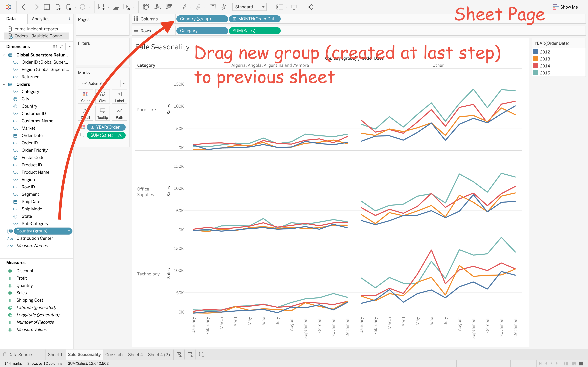Toggle the Show Me panel

pyautogui.click(x=565, y=7)
